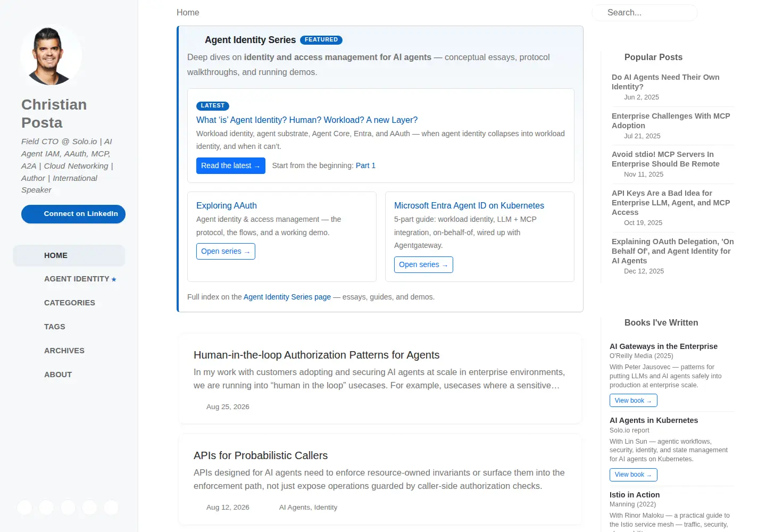Click the star beside Agent Identity menu item
Image resolution: width=766 pixels, height=532 pixels.
pyautogui.click(x=114, y=279)
